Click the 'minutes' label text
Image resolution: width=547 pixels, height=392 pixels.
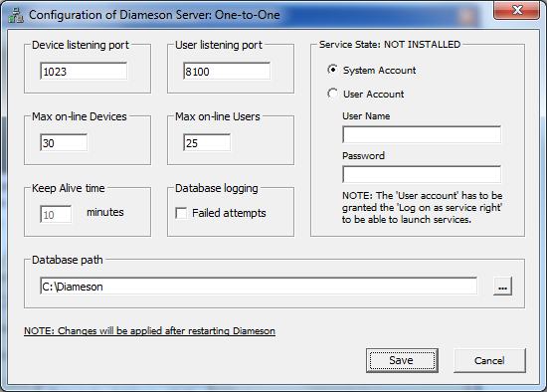pos(105,212)
